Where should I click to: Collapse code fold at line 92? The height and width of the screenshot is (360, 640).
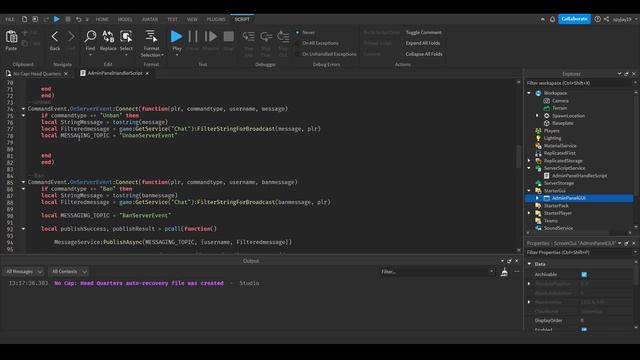click(23, 229)
